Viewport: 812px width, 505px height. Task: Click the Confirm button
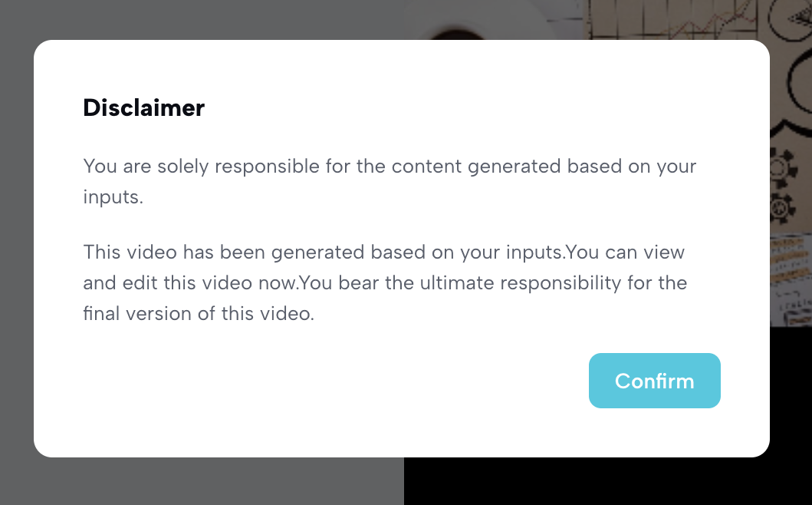tap(654, 381)
